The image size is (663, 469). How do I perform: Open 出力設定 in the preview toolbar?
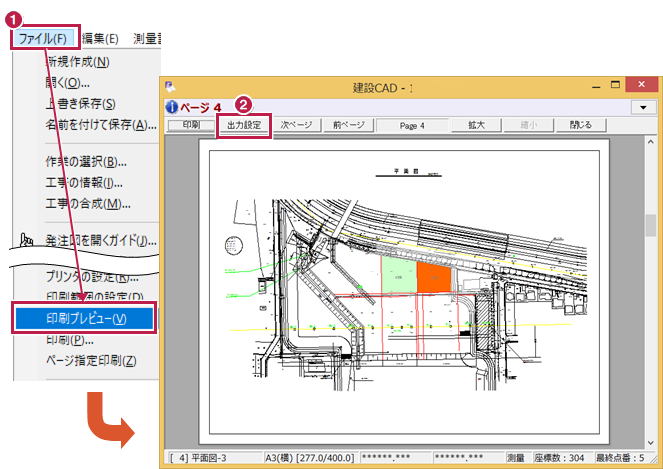(x=244, y=126)
